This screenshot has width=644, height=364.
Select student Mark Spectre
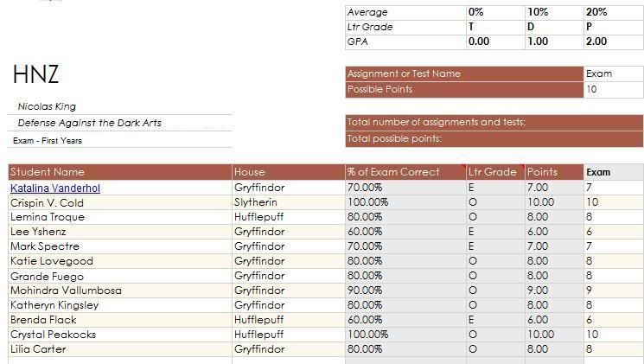pyautogui.click(x=120, y=246)
